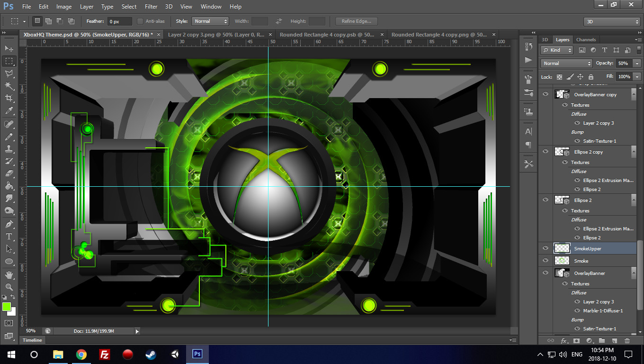
Task: Click Create new layer icon
Action: point(614,340)
